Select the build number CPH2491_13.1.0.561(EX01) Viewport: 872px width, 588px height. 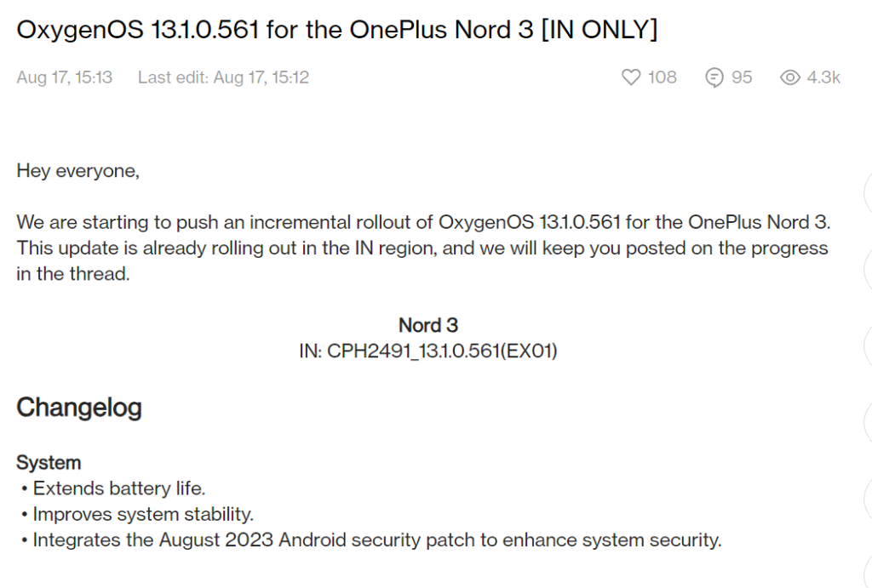427,350
